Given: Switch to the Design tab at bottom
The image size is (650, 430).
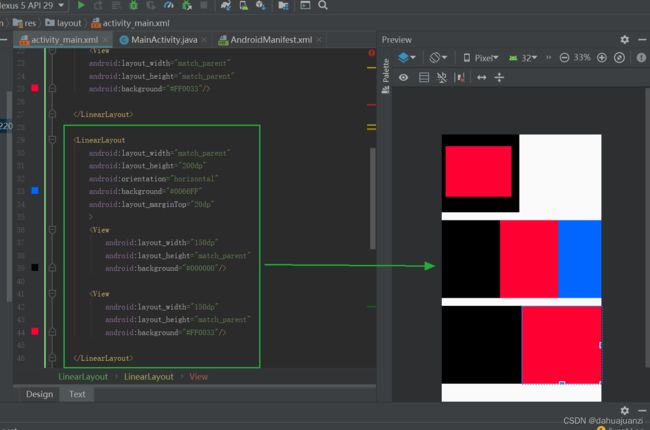Looking at the screenshot, I should coord(39,394).
